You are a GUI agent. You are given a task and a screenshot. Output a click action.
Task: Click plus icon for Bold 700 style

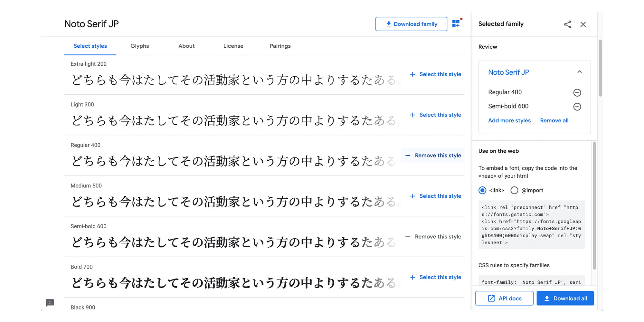(x=412, y=277)
